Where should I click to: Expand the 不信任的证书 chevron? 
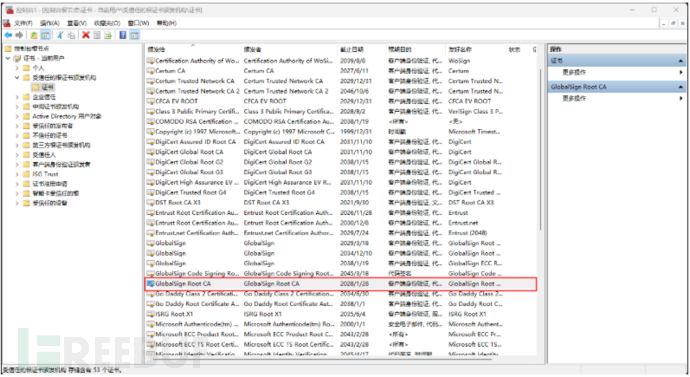17,135
